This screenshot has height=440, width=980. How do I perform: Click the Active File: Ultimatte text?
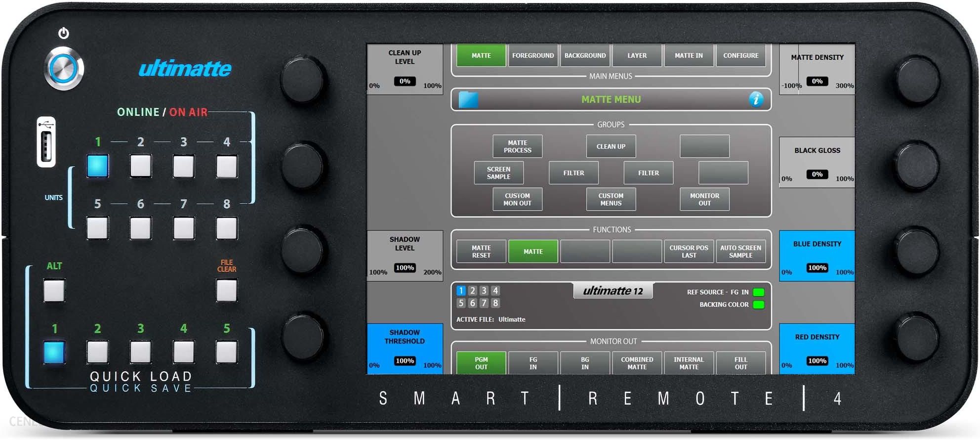490,319
